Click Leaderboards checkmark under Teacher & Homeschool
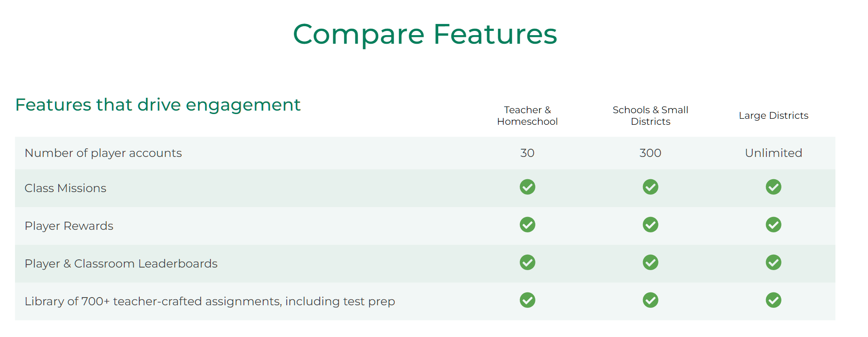The image size is (868, 337). (x=527, y=262)
